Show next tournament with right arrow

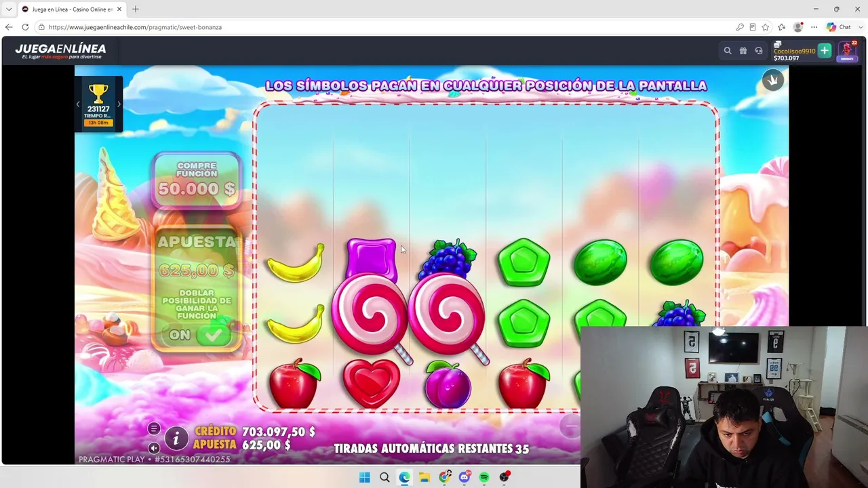point(119,104)
